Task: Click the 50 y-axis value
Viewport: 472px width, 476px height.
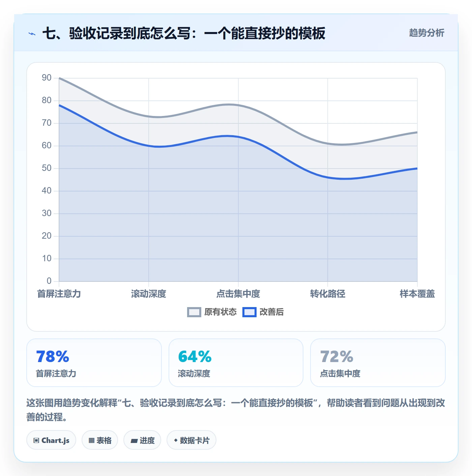Action: [47, 168]
